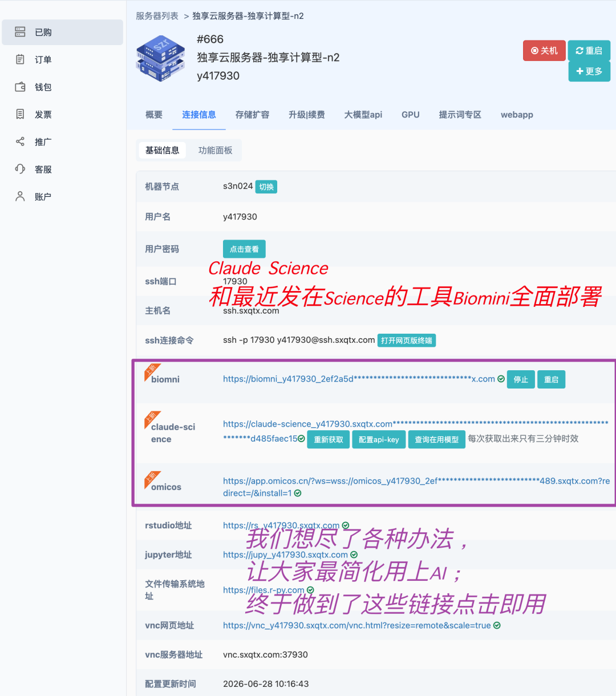Image resolution: width=616 pixels, height=696 pixels.
Task: Click the config update time 2026-06-28 10:16:43
Action: pos(266,683)
